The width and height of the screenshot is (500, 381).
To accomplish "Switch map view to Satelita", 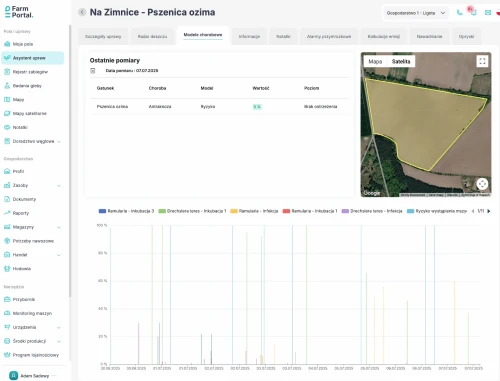I will pos(401,61).
